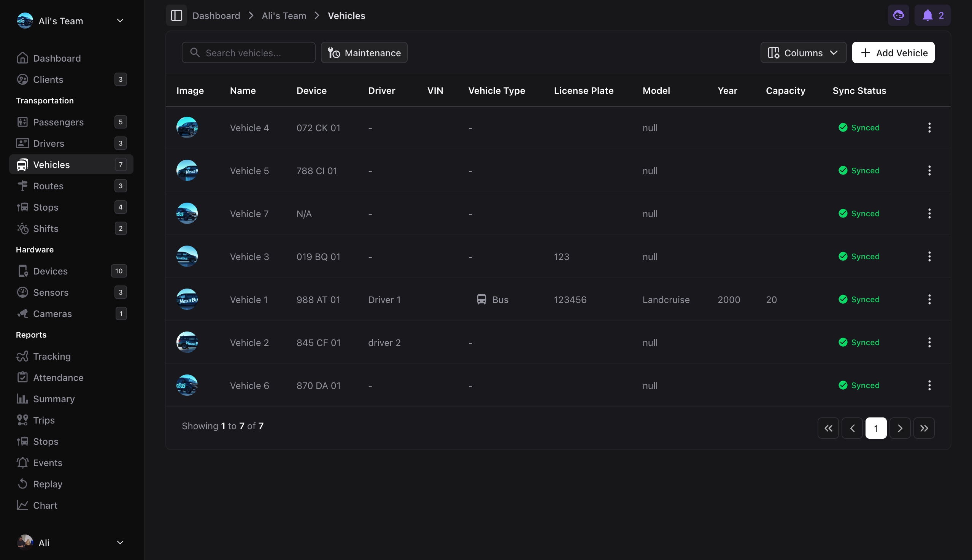Screen dimensions: 972x560
Task: Click the Add Vehicle button
Action: 893,53
